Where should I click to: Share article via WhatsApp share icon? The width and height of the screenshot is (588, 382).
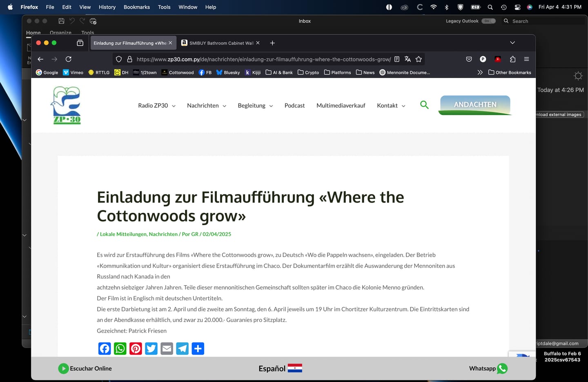click(120, 348)
